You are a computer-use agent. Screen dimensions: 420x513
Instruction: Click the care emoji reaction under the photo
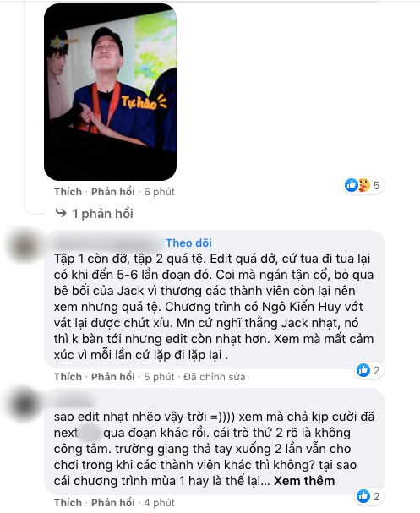tap(363, 185)
